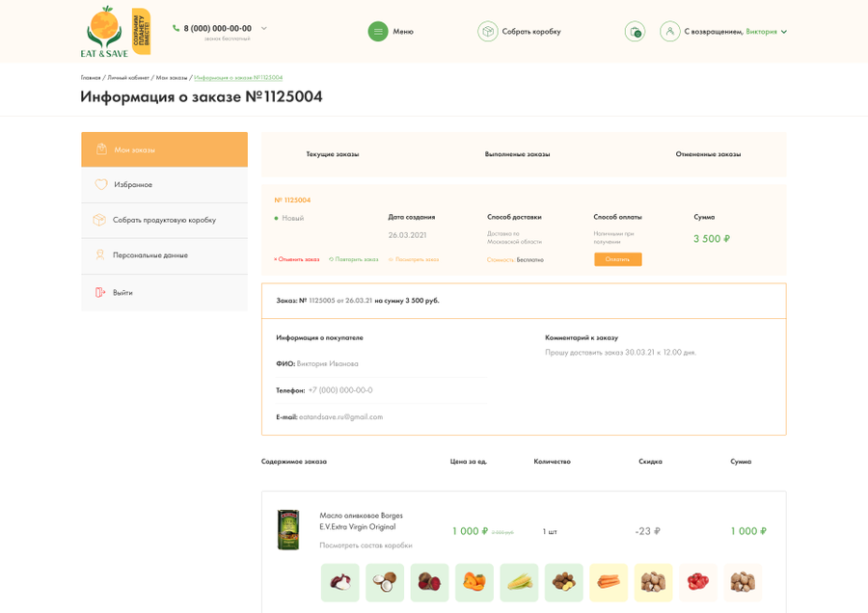868x613 pixels.
Task: Select the mushrooms thumbnail with yellow background
Action: tap(654, 582)
